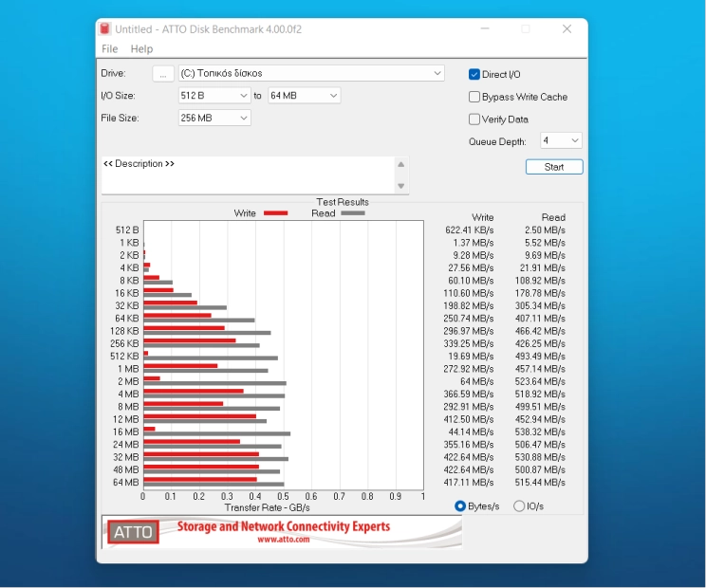
Task: Click the ATTO Disk Benchmark title bar icon
Action: (x=105, y=28)
